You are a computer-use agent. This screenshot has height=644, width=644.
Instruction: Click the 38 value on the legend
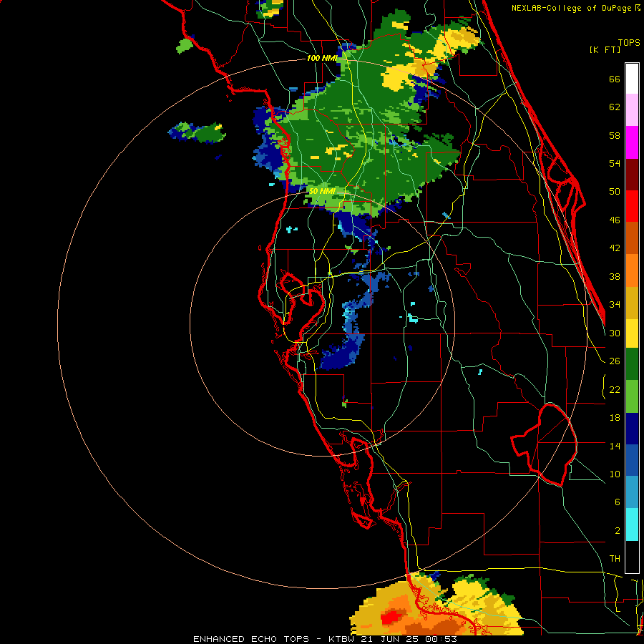[615, 276]
